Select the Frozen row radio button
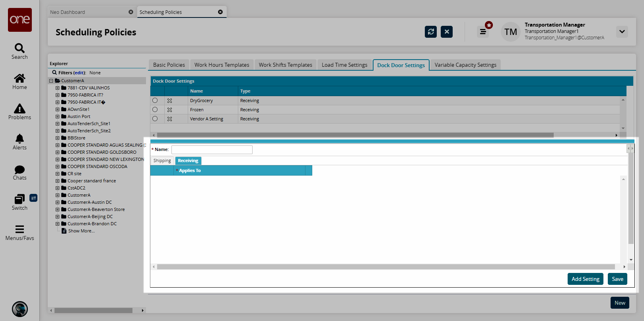This screenshot has width=644, height=321. [x=155, y=110]
